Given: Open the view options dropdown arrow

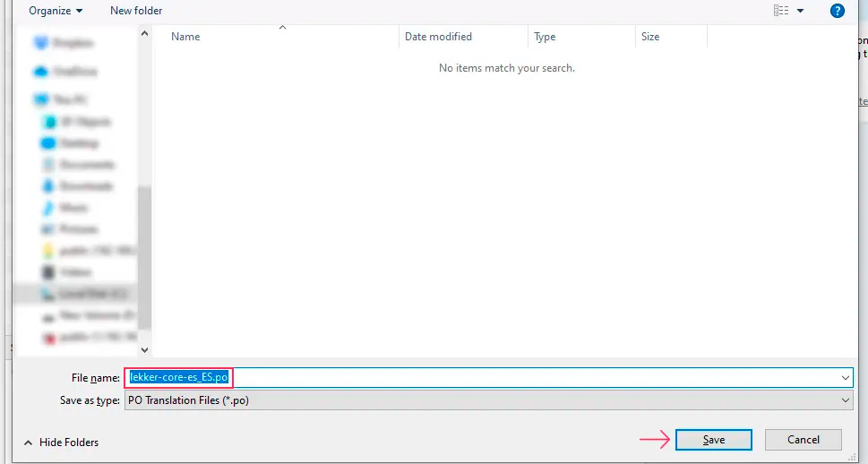Looking at the screenshot, I should pyautogui.click(x=800, y=11).
